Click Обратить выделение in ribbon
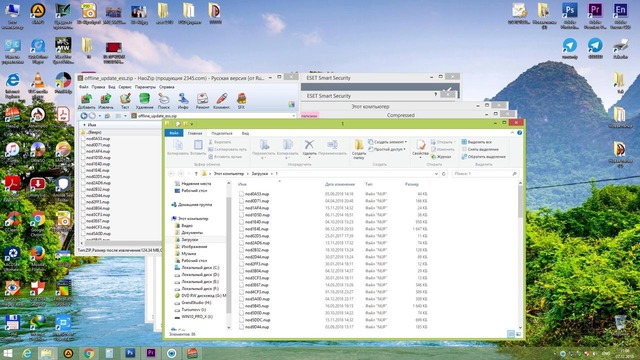The image size is (640, 360). (483, 157)
